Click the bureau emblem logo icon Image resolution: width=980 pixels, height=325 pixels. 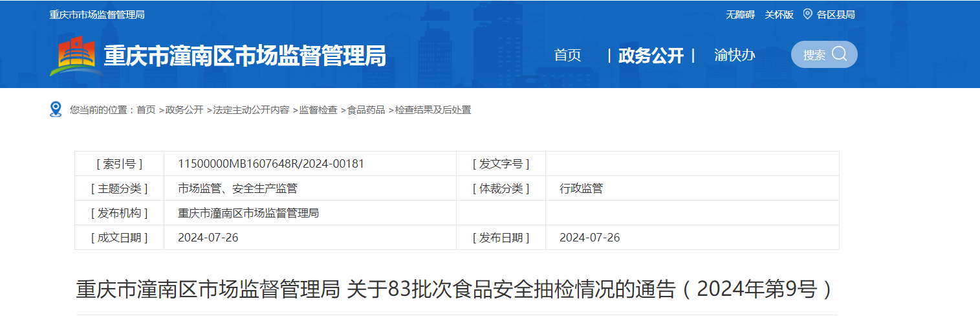tap(76, 56)
